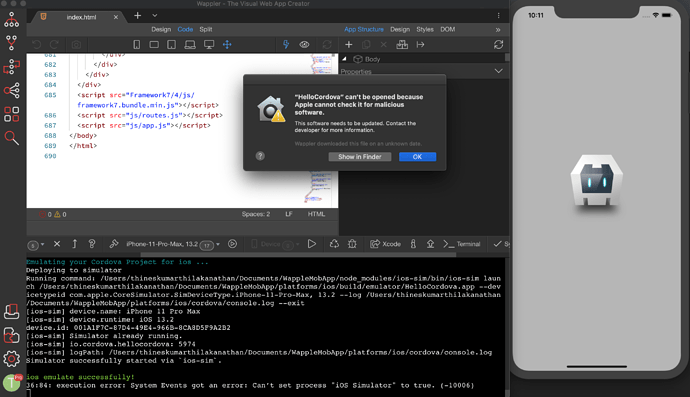
Task: Switch editor to Code view
Action: [x=185, y=29]
